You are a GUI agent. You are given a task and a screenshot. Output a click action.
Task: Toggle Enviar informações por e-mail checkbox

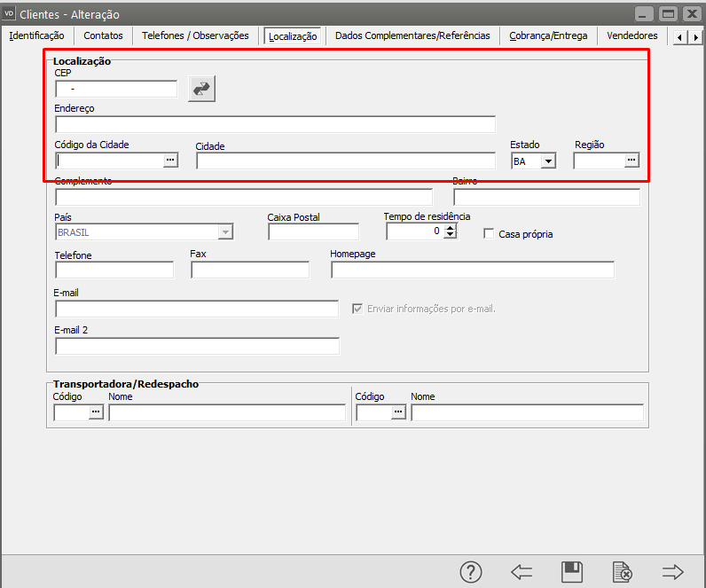357,309
